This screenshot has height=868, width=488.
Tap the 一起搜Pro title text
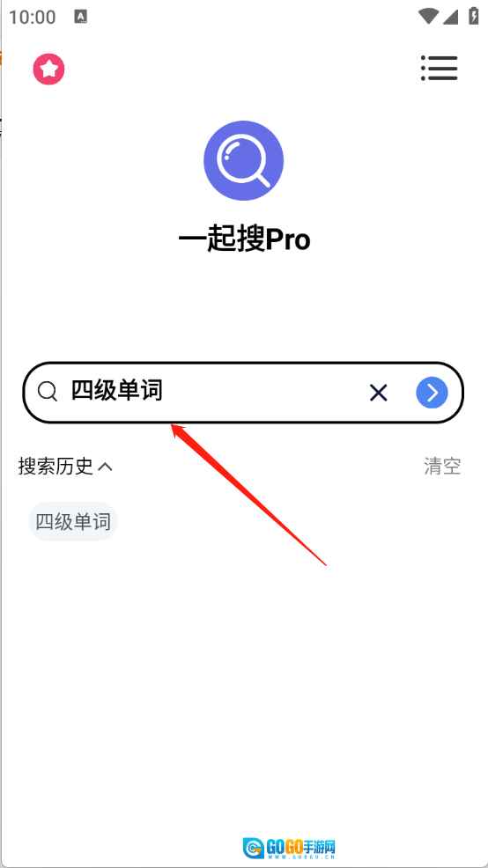coord(244,239)
